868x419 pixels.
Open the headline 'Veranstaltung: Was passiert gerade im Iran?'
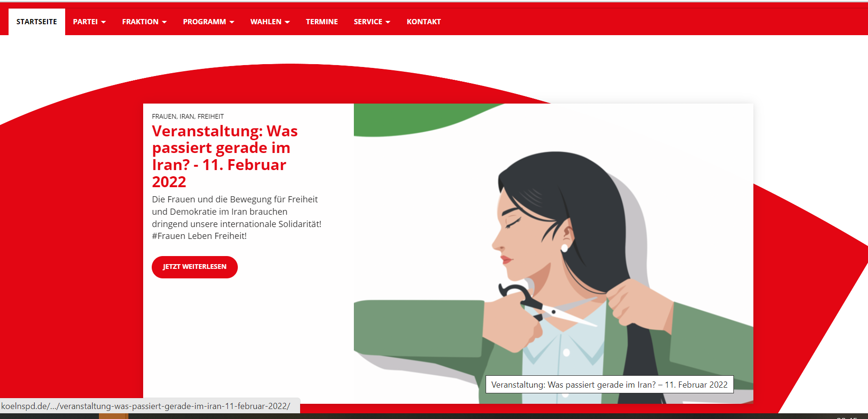pyautogui.click(x=225, y=156)
